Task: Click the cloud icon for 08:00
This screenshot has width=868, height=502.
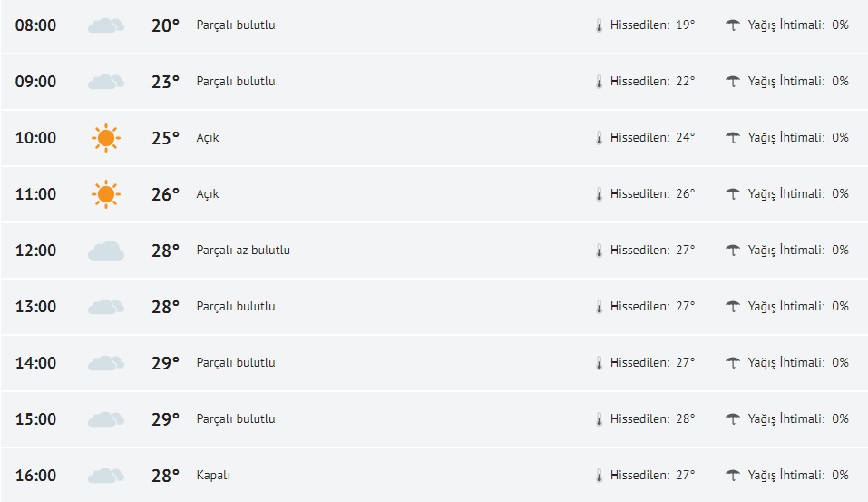Action: click(x=106, y=25)
